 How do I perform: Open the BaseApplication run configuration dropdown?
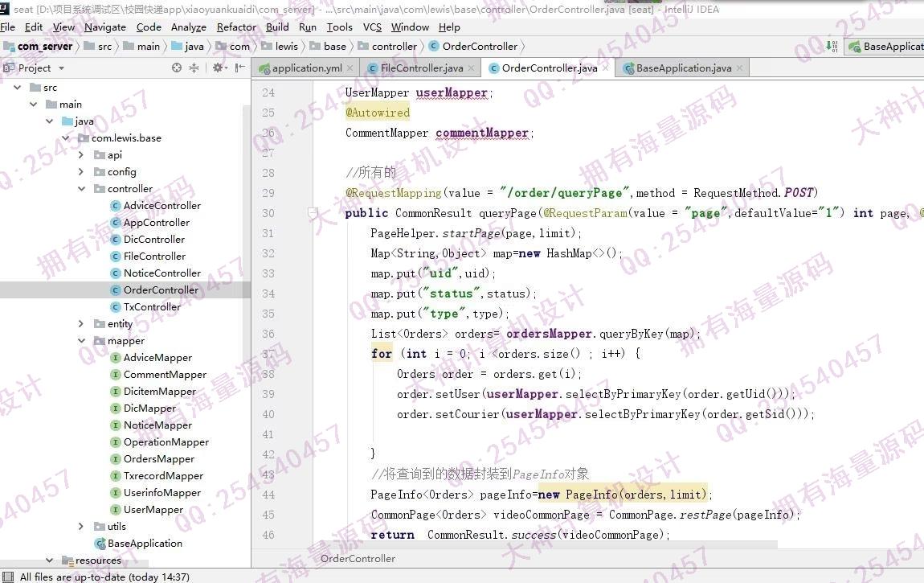coord(885,46)
